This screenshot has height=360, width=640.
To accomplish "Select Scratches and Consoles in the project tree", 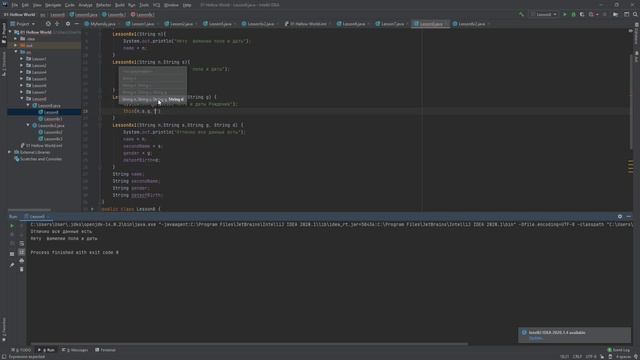I will point(38,159).
